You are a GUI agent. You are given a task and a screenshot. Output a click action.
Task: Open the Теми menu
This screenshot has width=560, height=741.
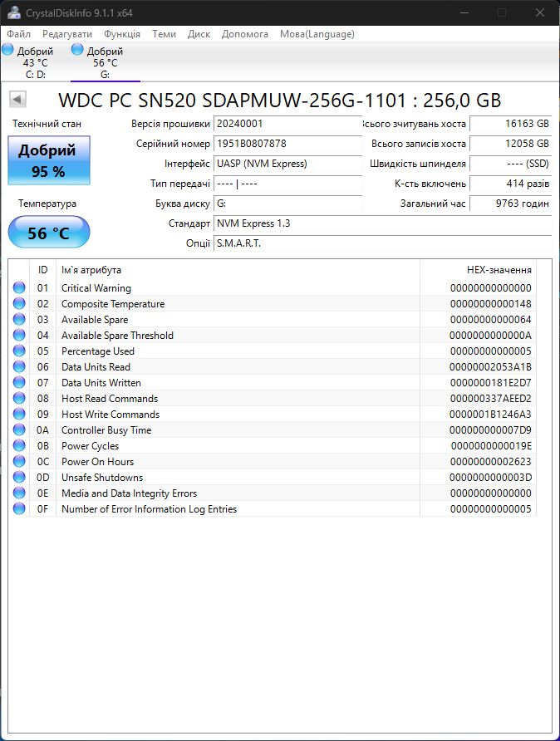[164, 34]
